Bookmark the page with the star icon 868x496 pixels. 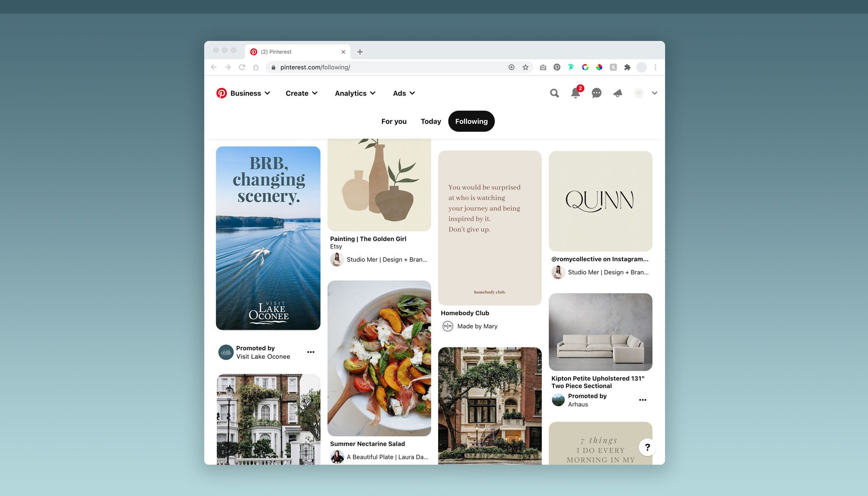click(x=525, y=67)
